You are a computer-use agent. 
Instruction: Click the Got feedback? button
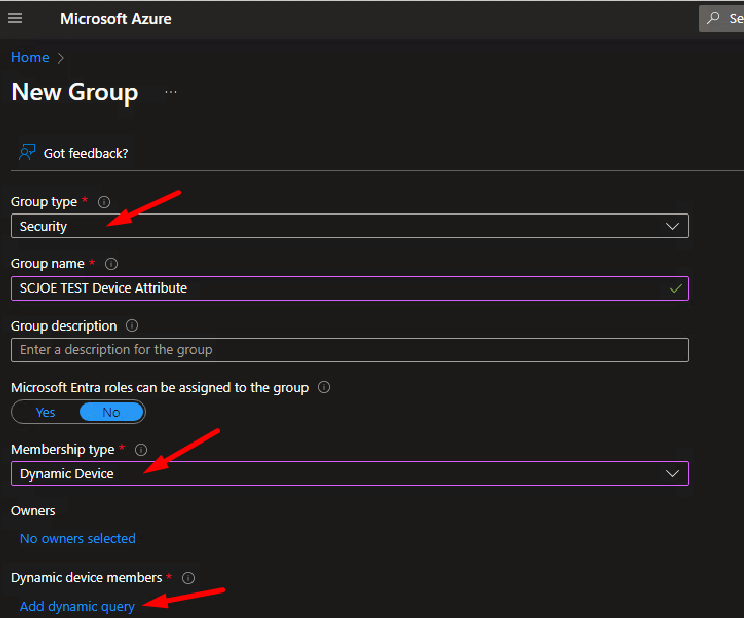[85, 153]
